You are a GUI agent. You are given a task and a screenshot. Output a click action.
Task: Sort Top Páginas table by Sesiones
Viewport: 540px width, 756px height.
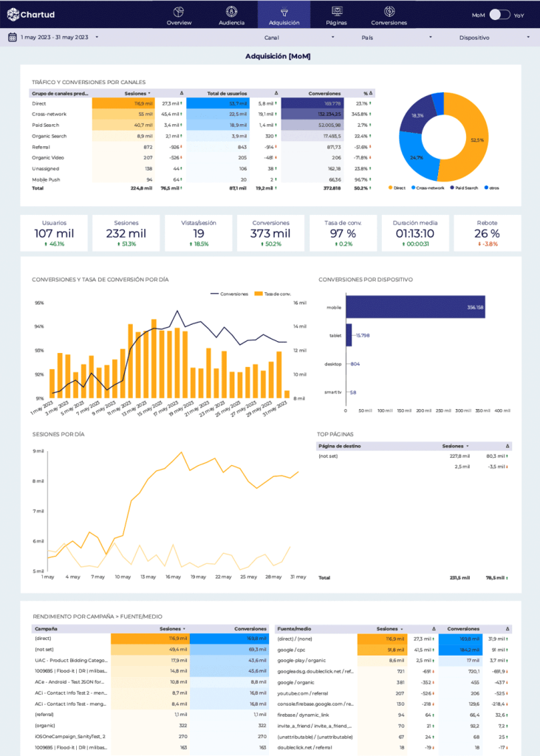455,446
